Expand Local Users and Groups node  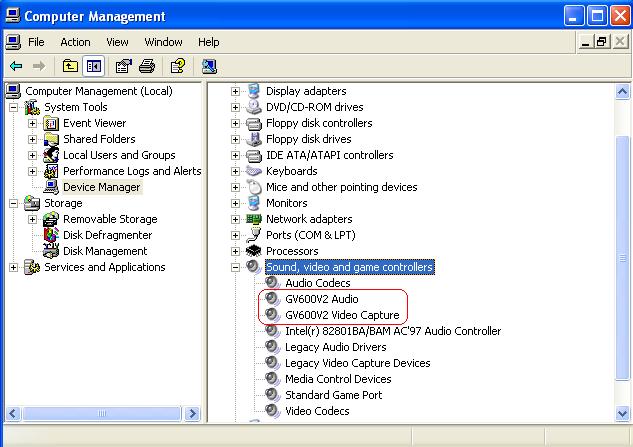[x=33, y=155]
